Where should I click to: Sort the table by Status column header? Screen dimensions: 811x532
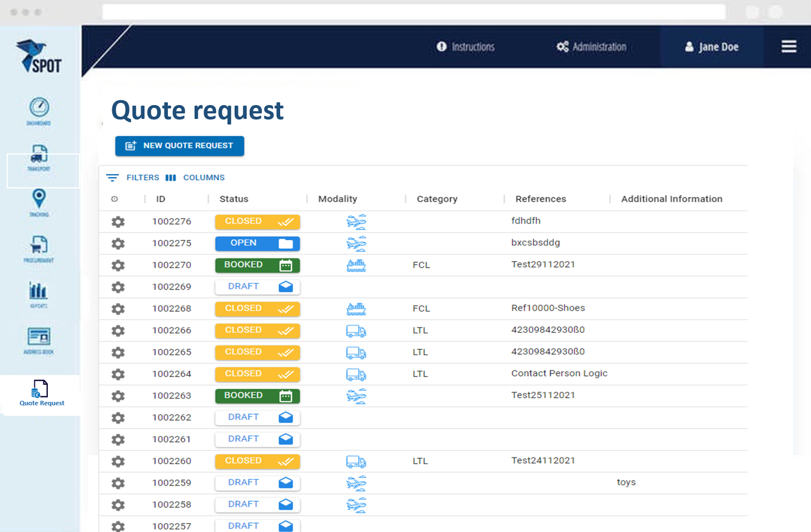(x=234, y=199)
